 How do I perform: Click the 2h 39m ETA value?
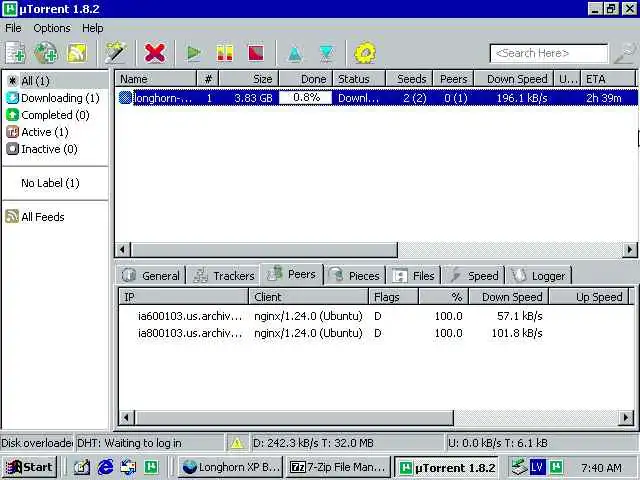click(x=604, y=98)
